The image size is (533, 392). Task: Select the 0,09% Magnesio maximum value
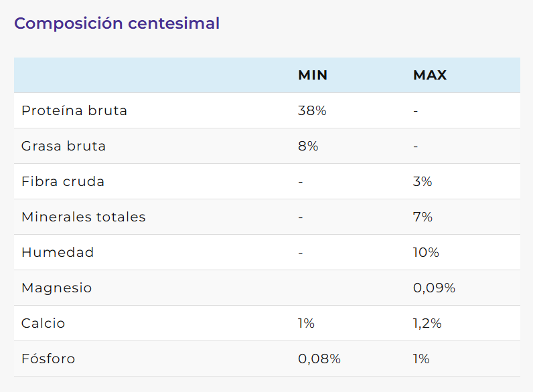[x=434, y=288]
